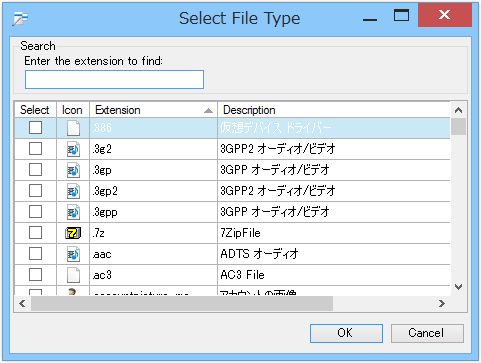This screenshot has width=481, height=363.
Task: Click the media icon for .3gp
Action: [73, 170]
